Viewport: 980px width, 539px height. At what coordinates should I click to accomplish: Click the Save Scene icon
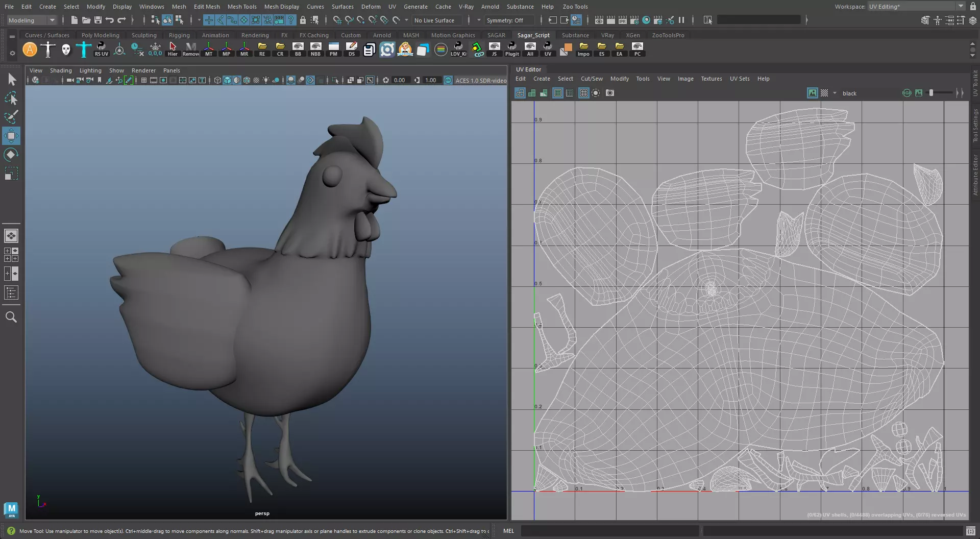[x=97, y=20]
